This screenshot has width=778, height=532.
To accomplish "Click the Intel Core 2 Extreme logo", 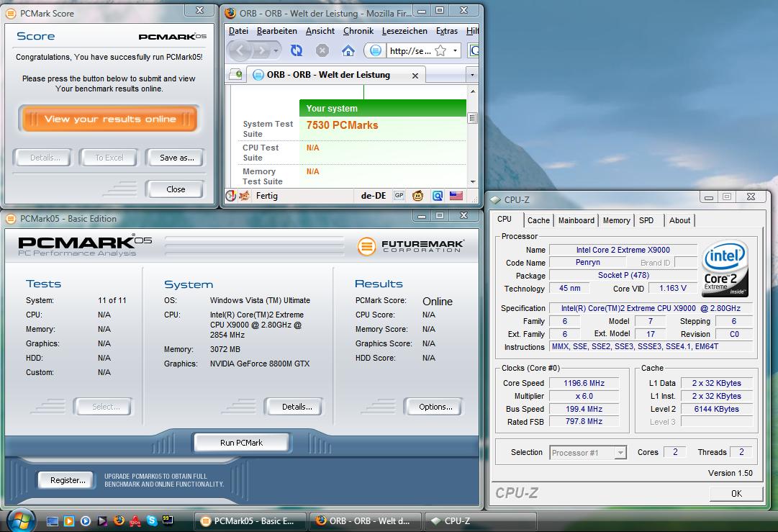I will (725, 269).
